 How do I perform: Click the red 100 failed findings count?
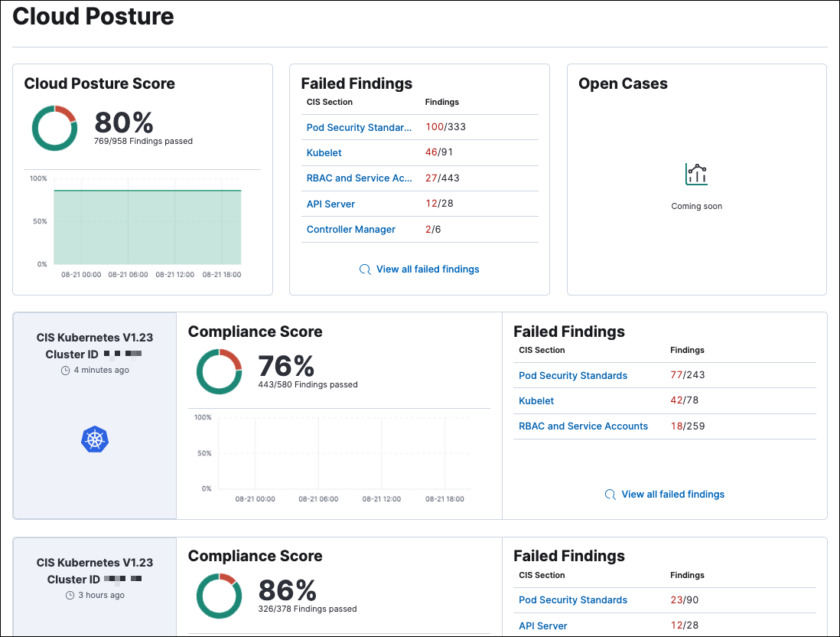click(x=431, y=127)
